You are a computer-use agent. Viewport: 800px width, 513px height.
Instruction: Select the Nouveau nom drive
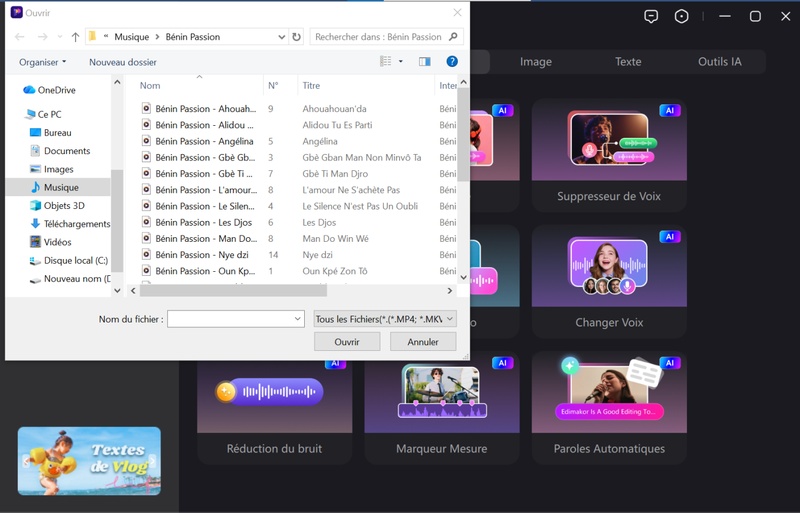pyautogui.click(x=70, y=279)
